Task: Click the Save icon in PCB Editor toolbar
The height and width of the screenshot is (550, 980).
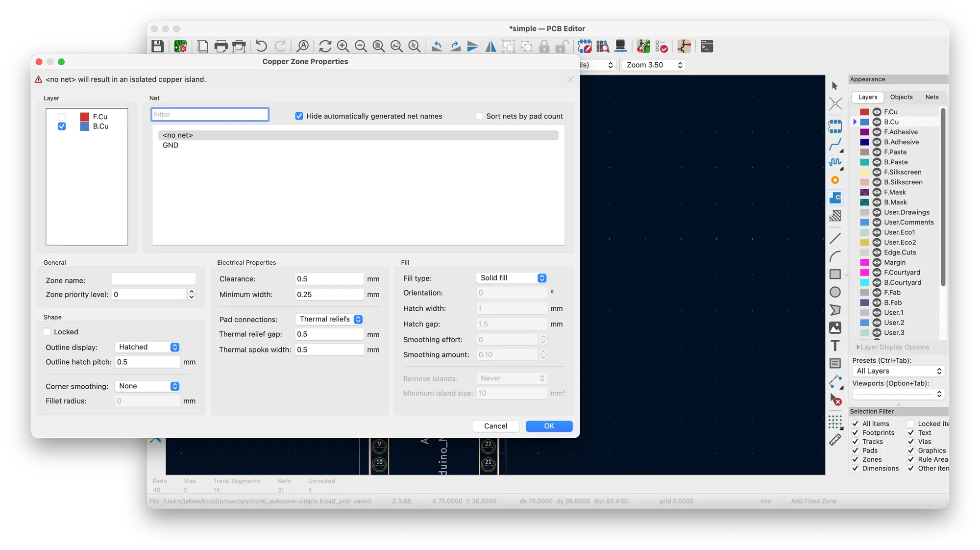Action: [157, 47]
